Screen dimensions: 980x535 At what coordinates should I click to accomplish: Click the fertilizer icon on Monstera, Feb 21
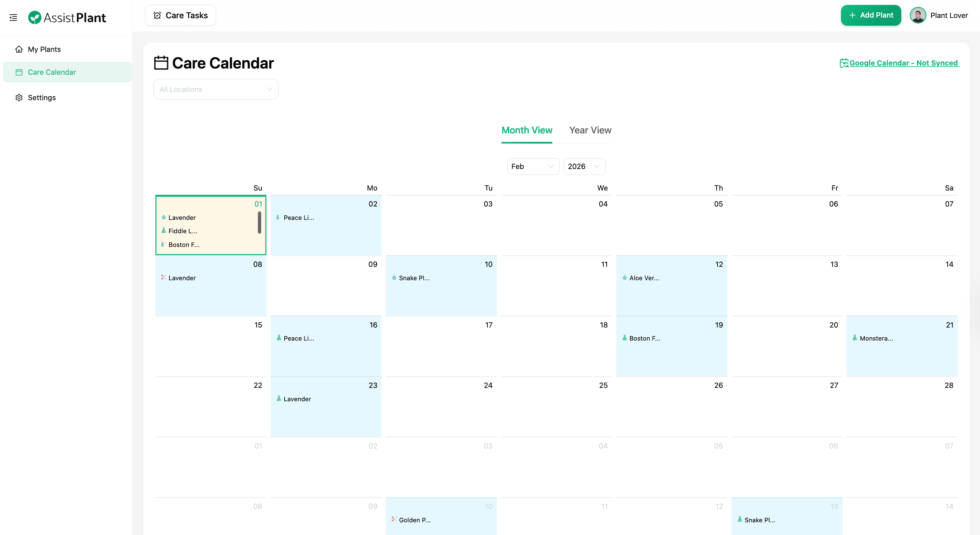click(x=855, y=338)
